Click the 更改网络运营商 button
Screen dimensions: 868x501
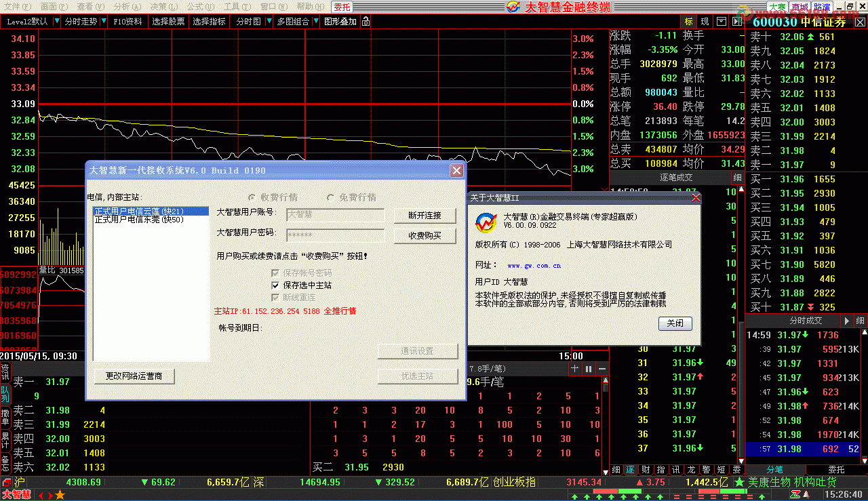pyautogui.click(x=134, y=376)
